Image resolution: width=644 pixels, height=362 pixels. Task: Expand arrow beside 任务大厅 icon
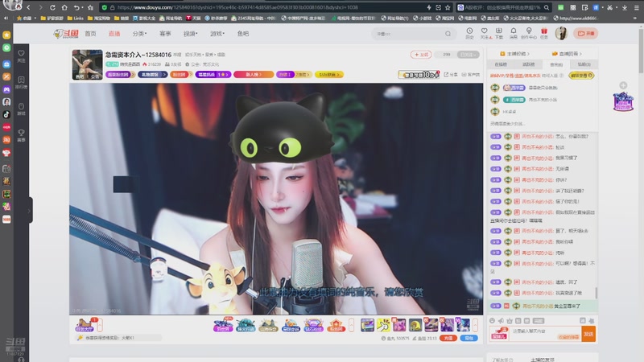(99, 325)
